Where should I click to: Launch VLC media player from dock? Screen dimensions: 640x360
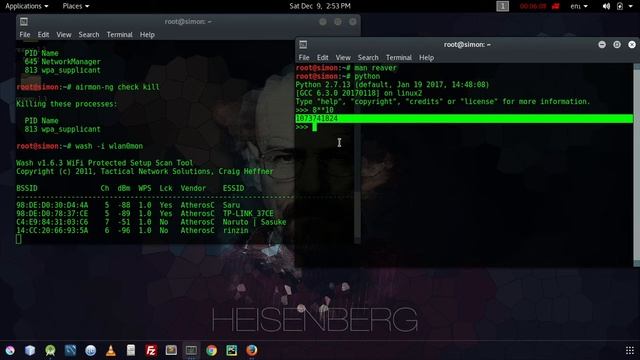(111, 350)
